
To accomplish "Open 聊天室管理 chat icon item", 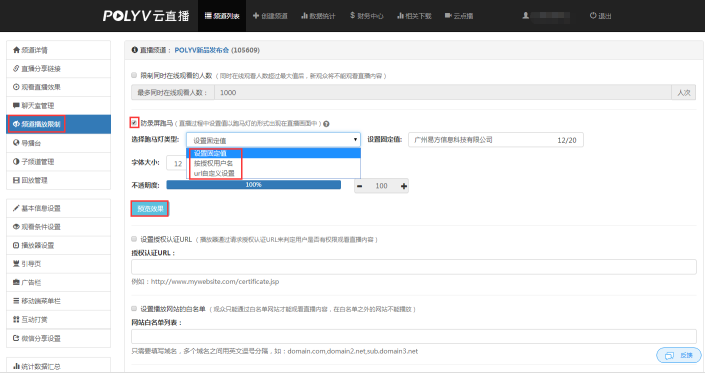I will pos(17,106).
